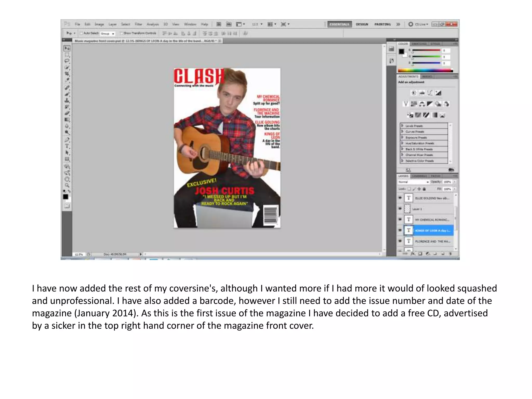Select the Gradient tool
Viewport: 532px width, 399px height.
pyautogui.click(x=67, y=119)
